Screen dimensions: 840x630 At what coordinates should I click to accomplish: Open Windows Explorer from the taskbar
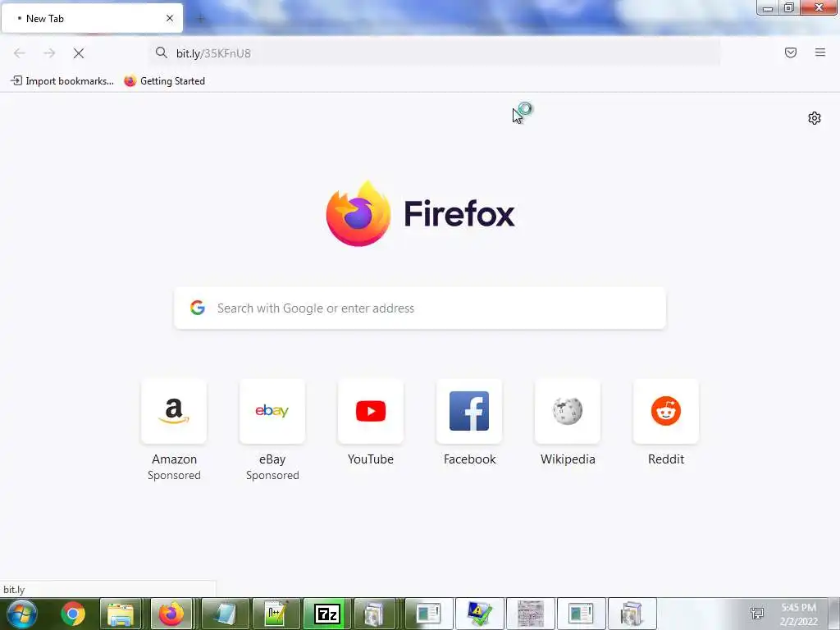pyautogui.click(x=121, y=614)
